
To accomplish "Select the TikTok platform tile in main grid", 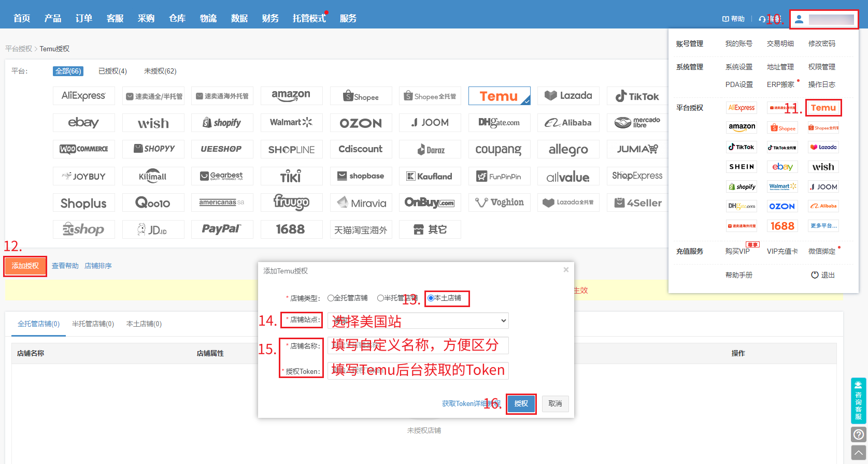I will pyautogui.click(x=637, y=96).
